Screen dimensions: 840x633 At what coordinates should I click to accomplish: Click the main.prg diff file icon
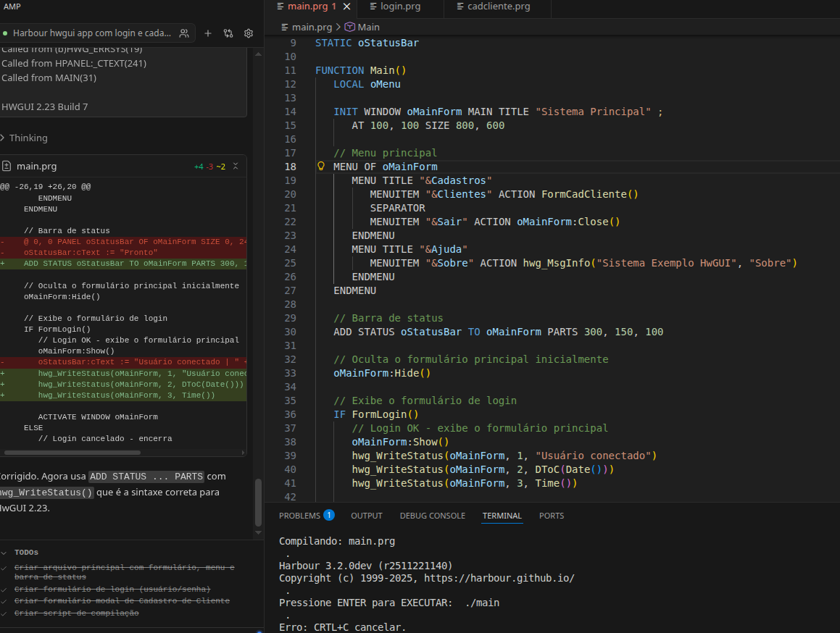(x=7, y=167)
